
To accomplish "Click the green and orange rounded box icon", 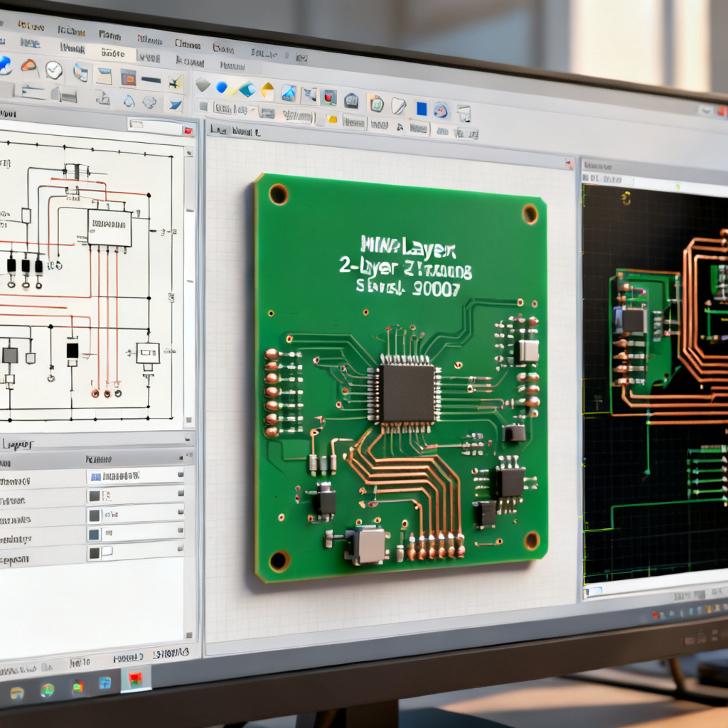I will tap(376, 103).
